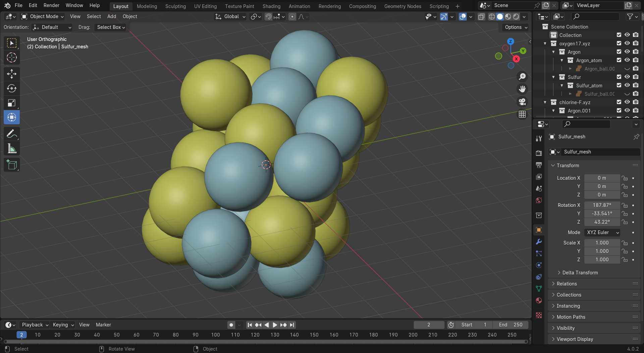The height and width of the screenshot is (353, 644).
Task: Choose the Annotate pencil tool
Action: (x=12, y=134)
